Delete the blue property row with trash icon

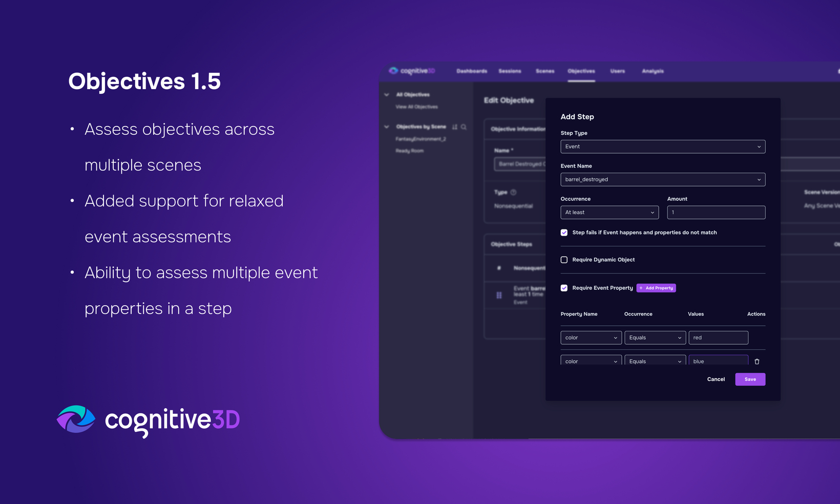click(x=757, y=361)
